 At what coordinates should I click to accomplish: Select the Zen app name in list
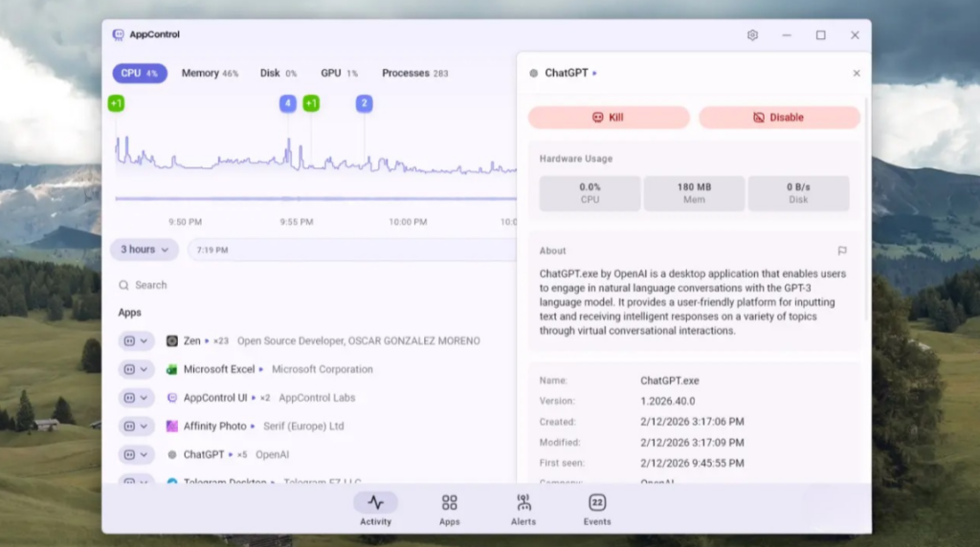click(x=191, y=341)
